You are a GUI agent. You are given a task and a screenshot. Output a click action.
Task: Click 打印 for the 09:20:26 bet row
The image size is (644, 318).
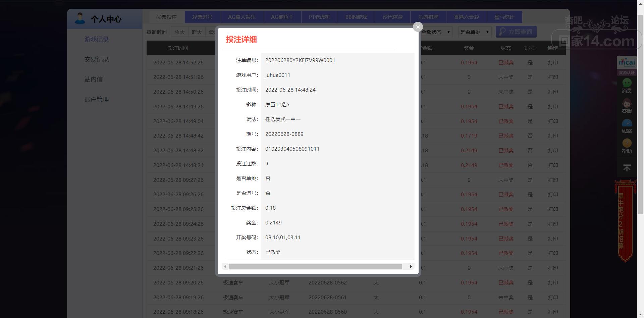point(553,283)
